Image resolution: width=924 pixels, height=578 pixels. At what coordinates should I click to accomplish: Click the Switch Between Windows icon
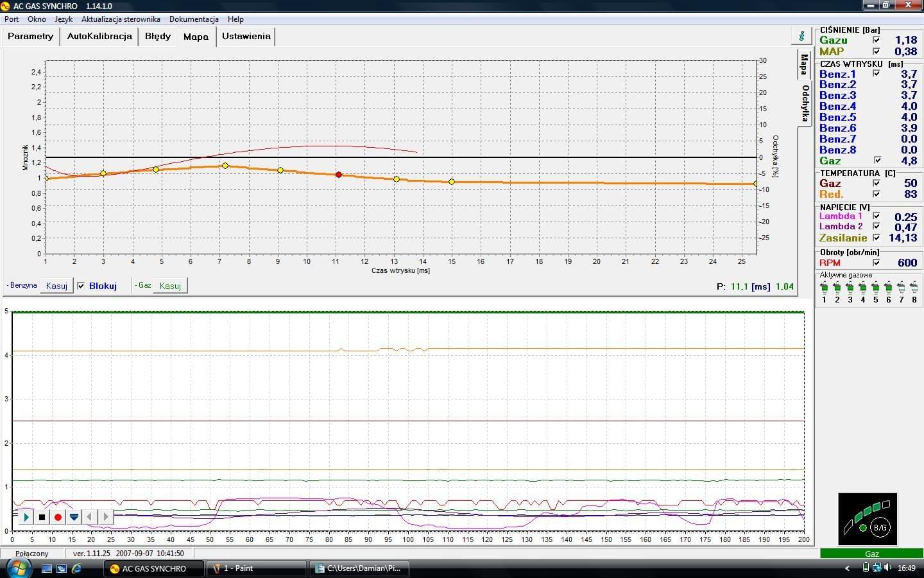62,568
